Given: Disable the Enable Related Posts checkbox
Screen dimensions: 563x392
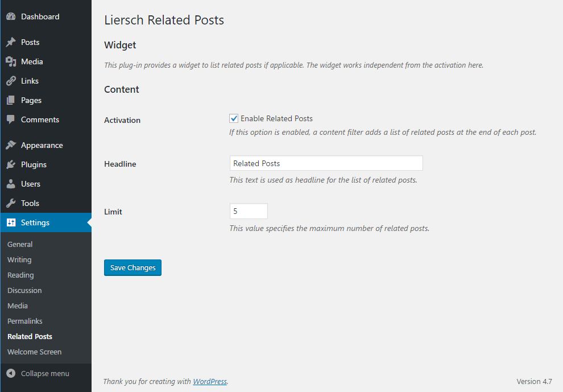Looking at the screenshot, I should (x=234, y=118).
